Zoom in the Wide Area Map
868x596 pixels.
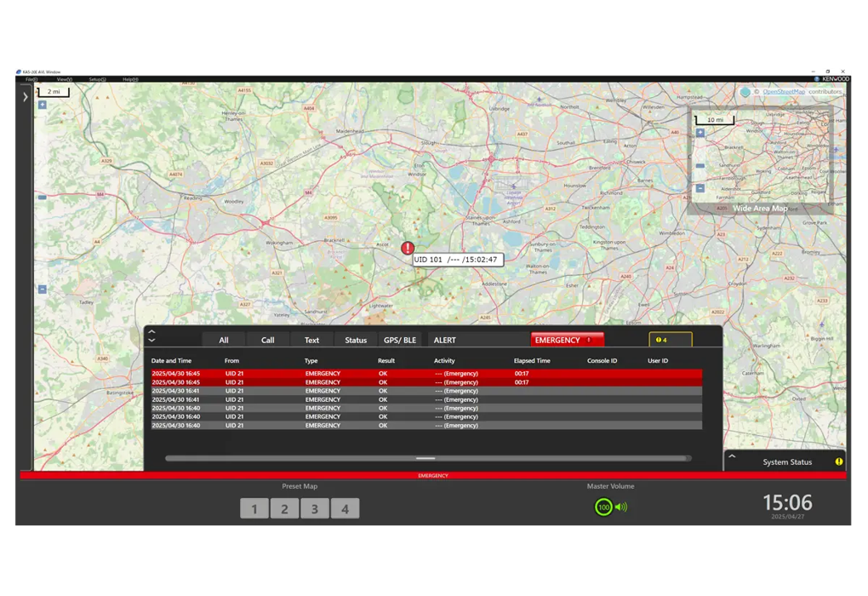(700, 133)
